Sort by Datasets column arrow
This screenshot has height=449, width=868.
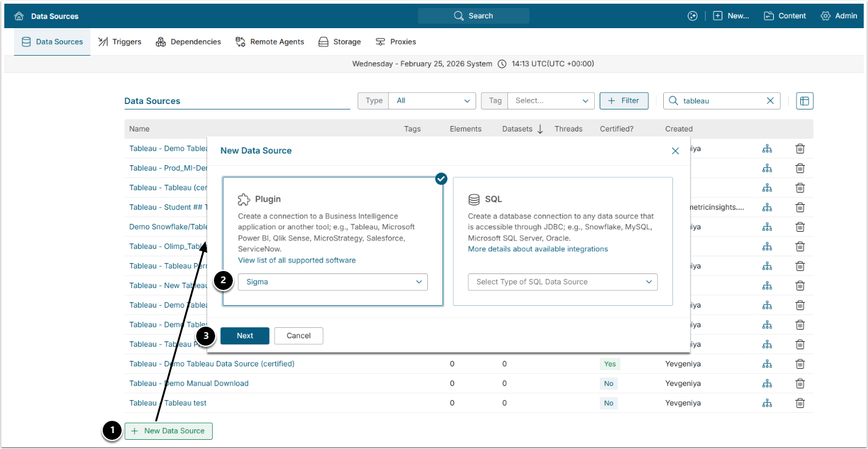coord(540,129)
